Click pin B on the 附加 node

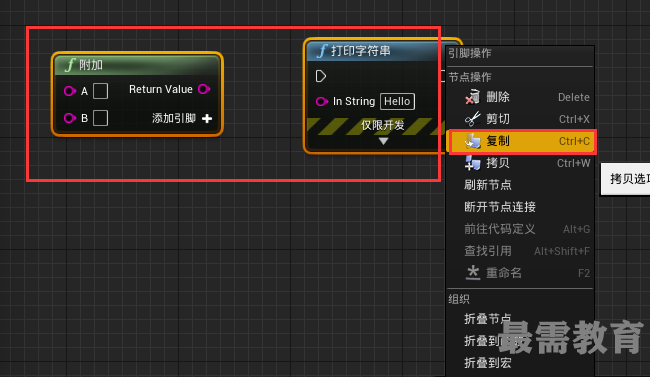[70, 118]
